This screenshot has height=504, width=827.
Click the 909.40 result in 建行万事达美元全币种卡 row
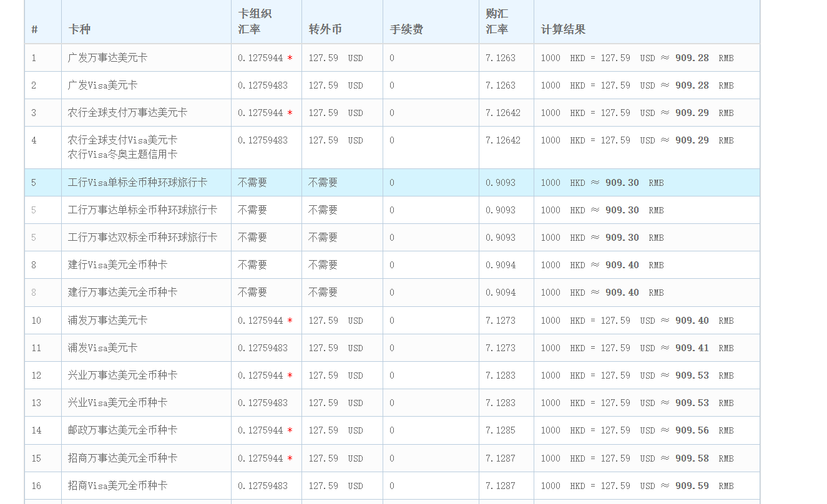tap(622, 293)
